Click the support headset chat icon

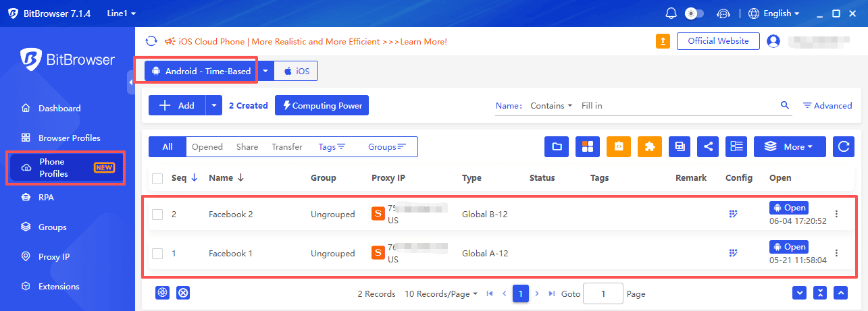(723, 13)
